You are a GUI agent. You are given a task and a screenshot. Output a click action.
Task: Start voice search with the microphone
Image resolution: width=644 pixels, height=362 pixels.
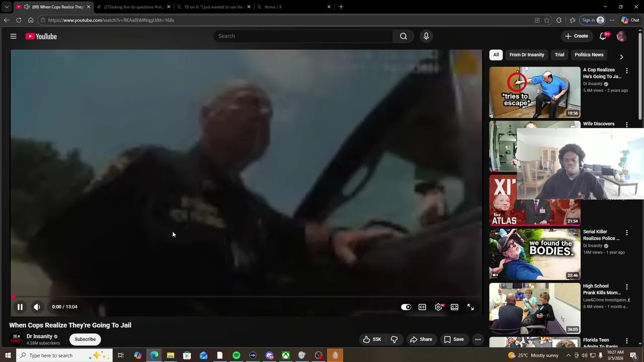point(426,36)
